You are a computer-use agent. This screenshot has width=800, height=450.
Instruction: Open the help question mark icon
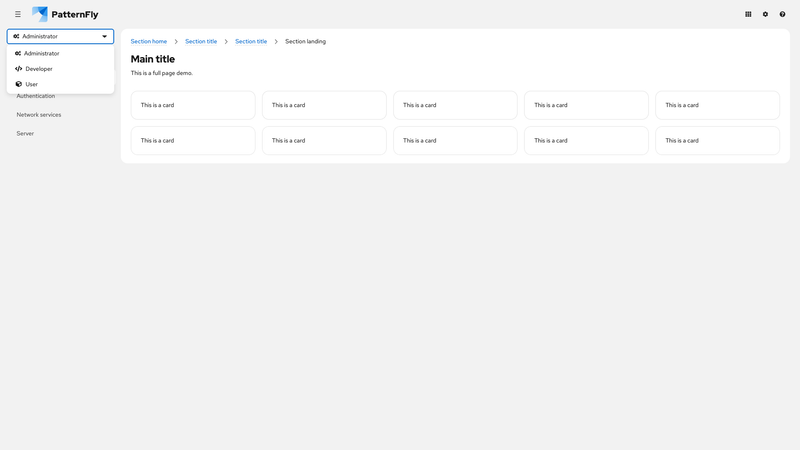(782, 14)
